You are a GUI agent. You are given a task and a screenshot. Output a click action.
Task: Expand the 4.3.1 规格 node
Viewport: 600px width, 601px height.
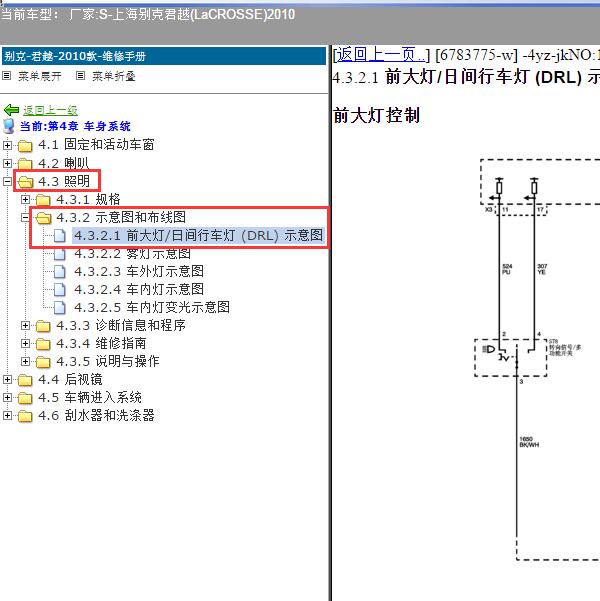(25, 199)
